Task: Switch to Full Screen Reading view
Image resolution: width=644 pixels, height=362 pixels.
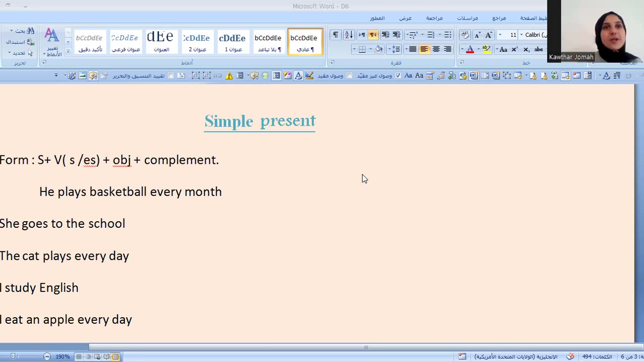Action: tap(106, 356)
